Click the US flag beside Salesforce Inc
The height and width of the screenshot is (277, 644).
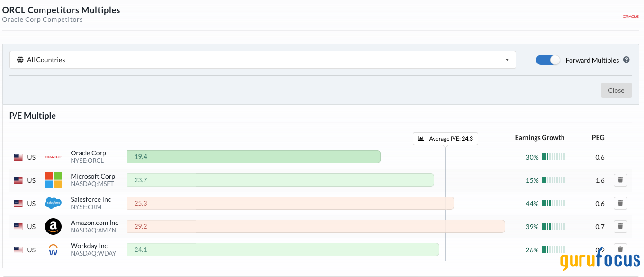pos(18,204)
